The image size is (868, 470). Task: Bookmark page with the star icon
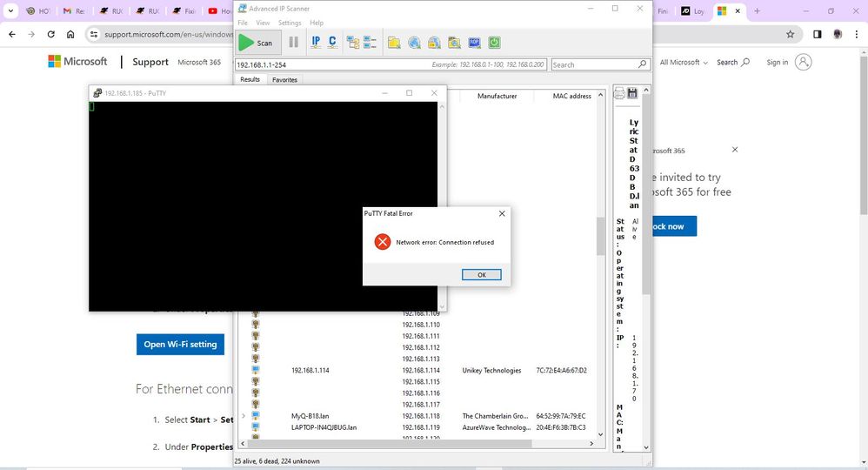click(790, 35)
